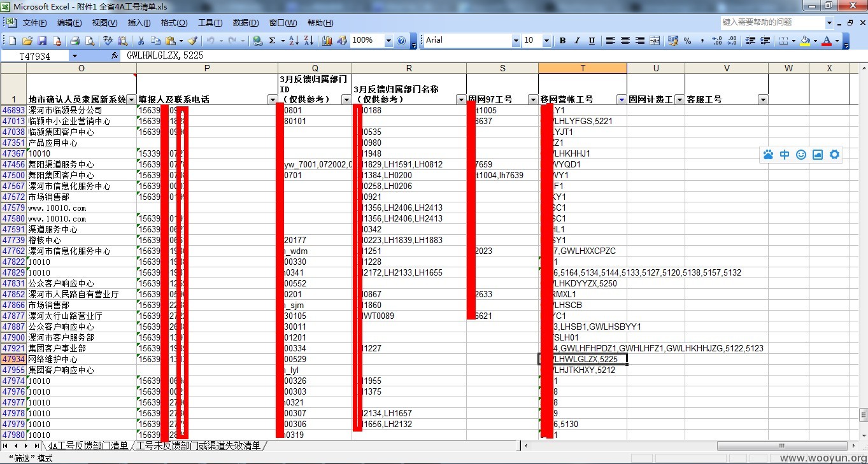Switch to sheet tab 工号未反馈部门或渠道失效清单
The image size is (868, 464).
point(199,446)
